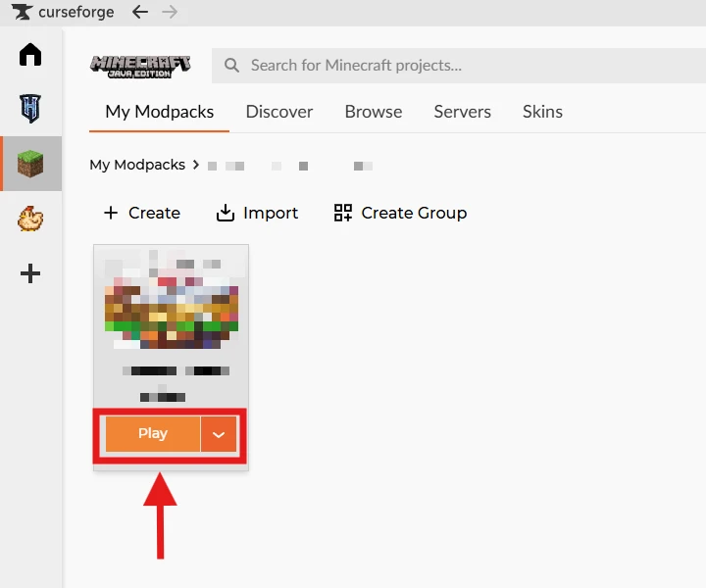Select the Hytale shield game icon
Viewport: 706px width, 588px height.
(30, 109)
